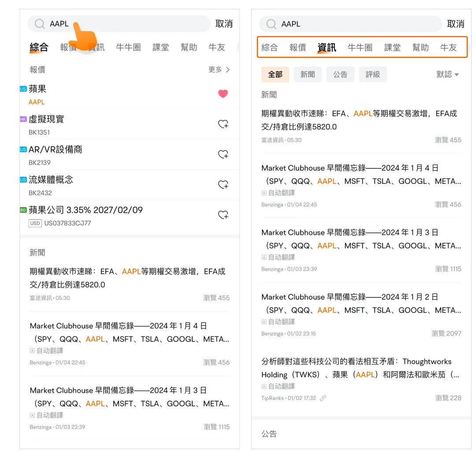Remove 蘋果 AAPL from favorites via red heart
Viewport: 476px width, 458px height.
tap(223, 94)
